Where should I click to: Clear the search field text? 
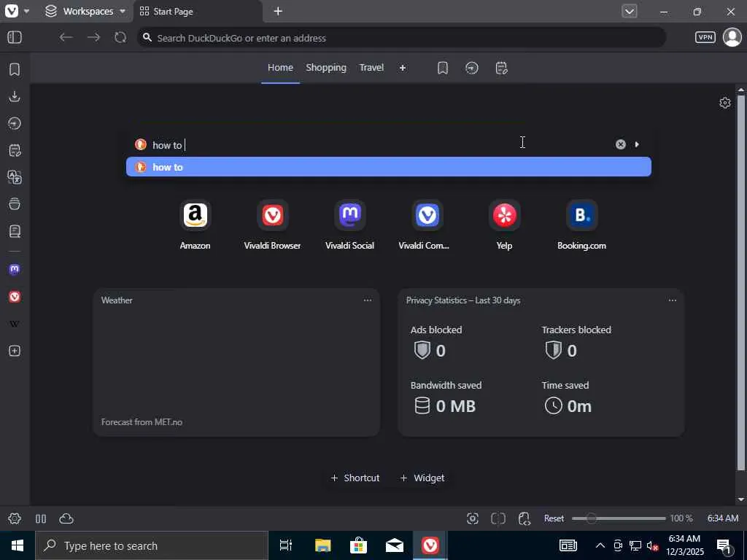click(x=620, y=144)
